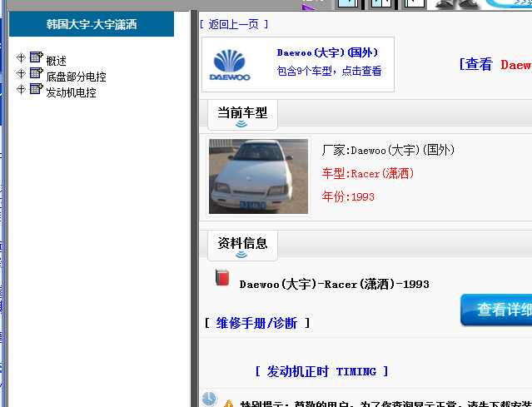Image resolution: width=532 pixels, height=407 pixels.
Task: Select the 发动机电控 tree item
Action: pos(72,92)
